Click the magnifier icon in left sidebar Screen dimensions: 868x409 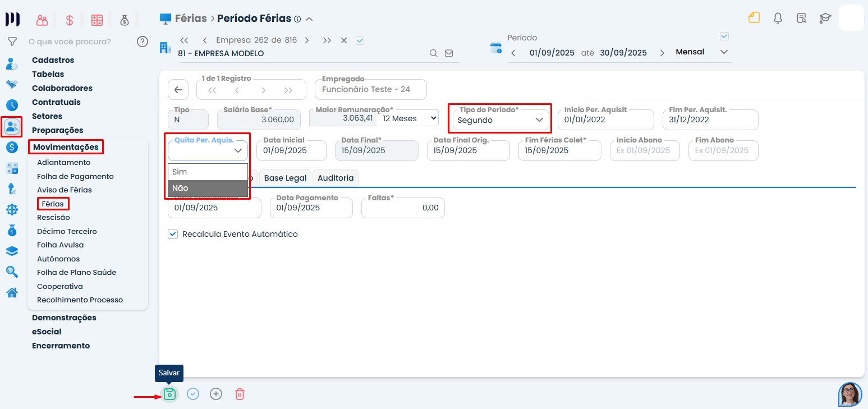coord(12,272)
